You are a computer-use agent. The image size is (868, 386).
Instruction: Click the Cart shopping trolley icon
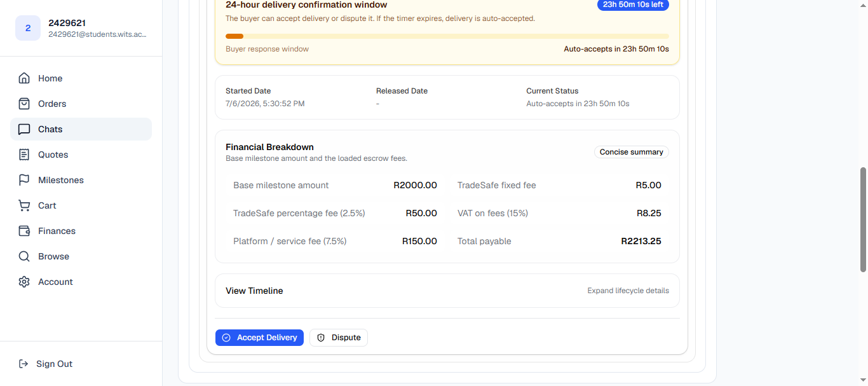coord(24,205)
